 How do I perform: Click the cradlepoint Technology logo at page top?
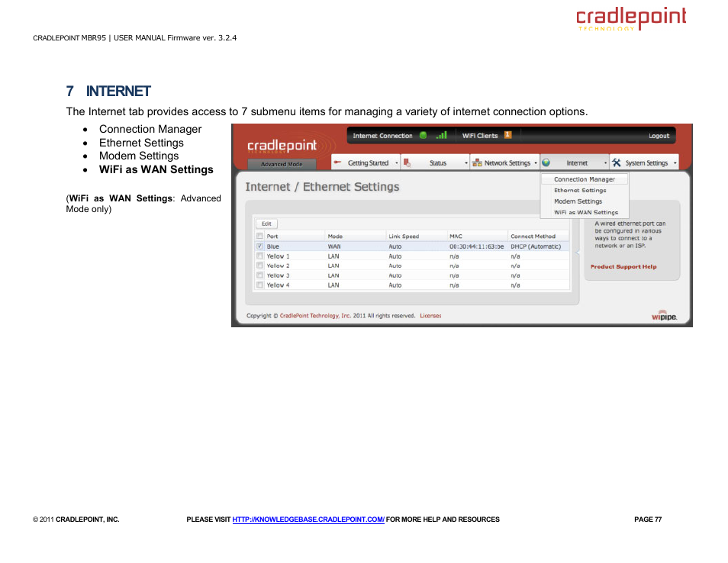[631, 18]
